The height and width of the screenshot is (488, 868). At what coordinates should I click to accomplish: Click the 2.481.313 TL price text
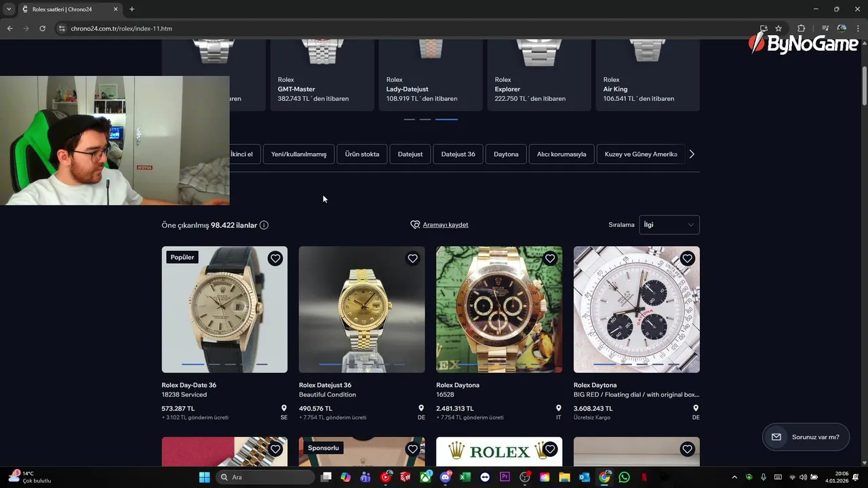(x=455, y=409)
